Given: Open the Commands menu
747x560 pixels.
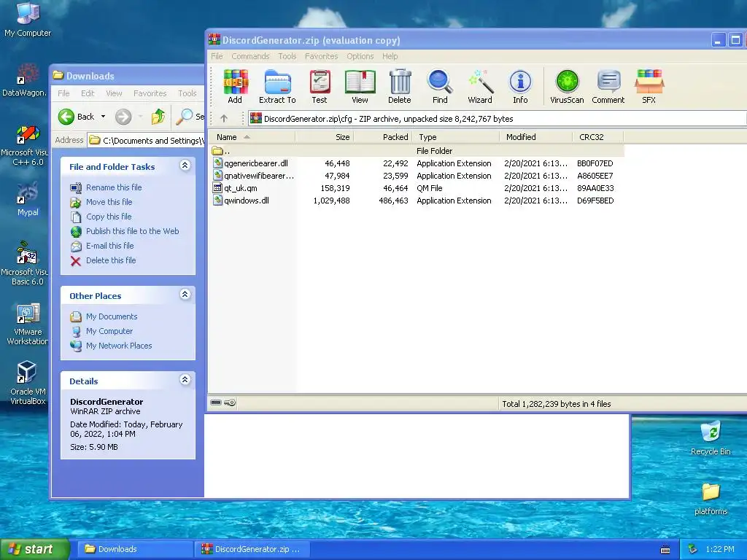Looking at the screenshot, I should tap(251, 56).
